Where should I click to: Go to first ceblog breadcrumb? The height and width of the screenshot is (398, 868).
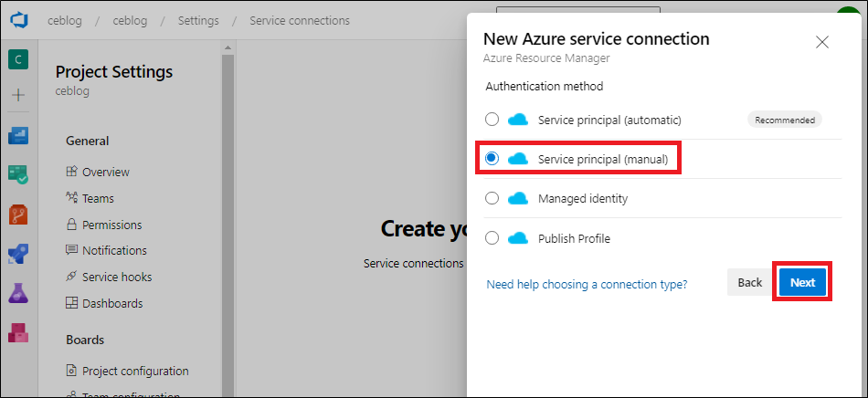(x=65, y=21)
